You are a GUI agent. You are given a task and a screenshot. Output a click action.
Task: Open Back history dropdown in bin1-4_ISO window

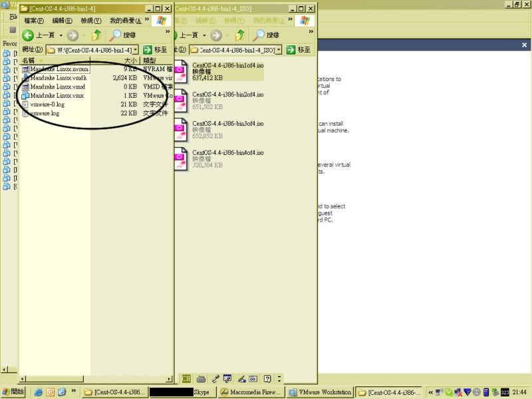click(x=204, y=35)
